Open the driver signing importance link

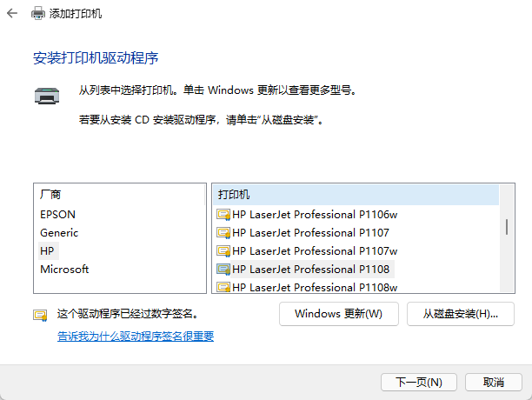click(x=136, y=336)
